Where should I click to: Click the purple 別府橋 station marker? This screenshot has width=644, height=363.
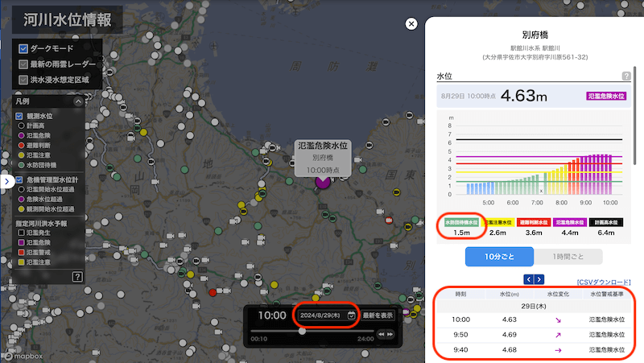click(x=323, y=182)
